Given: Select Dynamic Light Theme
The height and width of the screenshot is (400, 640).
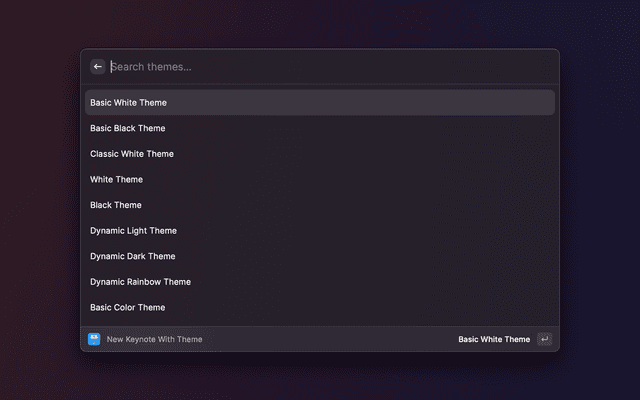Looking at the screenshot, I should pos(133,231).
